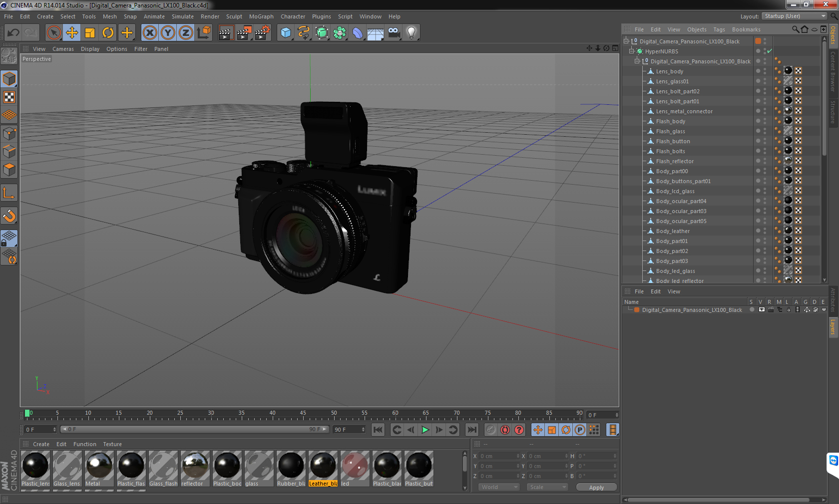Activate the Scale tool icon

(90, 33)
